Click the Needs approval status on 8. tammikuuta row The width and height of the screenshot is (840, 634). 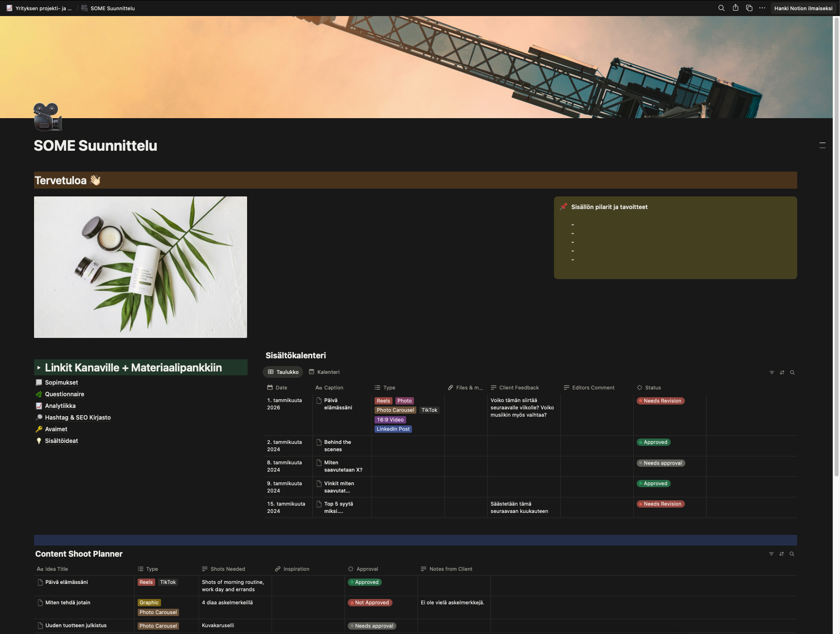[x=661, y=463]
